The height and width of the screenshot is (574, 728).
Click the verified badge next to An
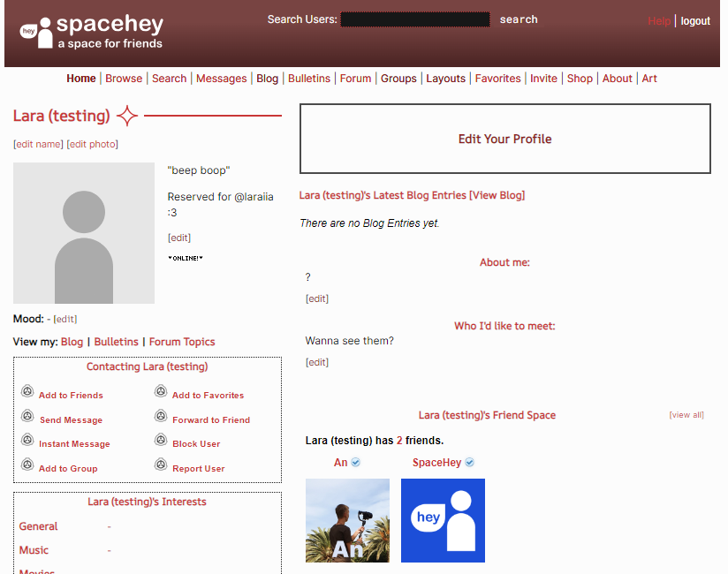click(356, 462)
